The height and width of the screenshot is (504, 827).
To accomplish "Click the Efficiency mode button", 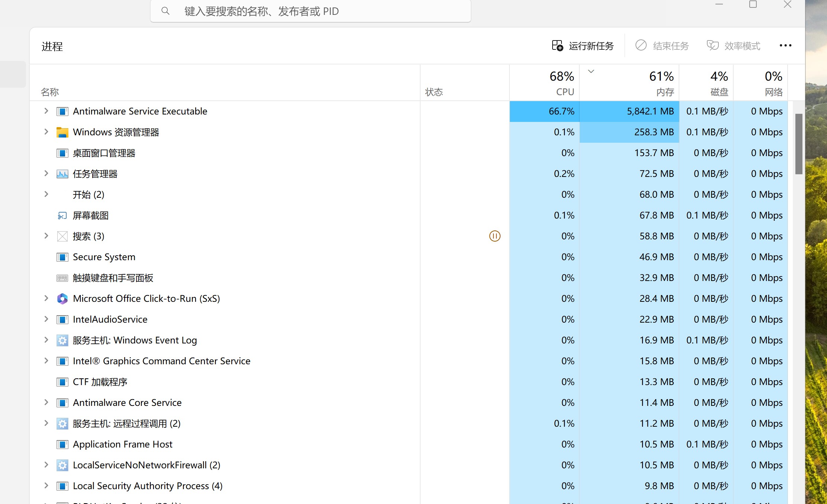I will [x=733, y=46].
